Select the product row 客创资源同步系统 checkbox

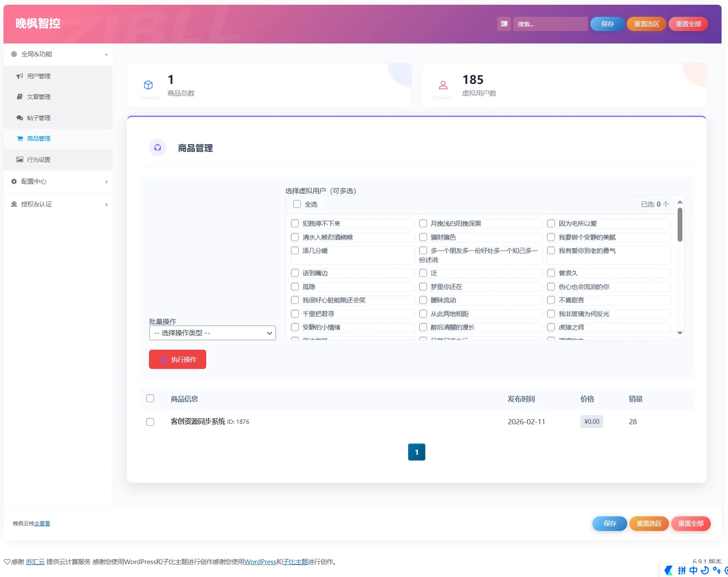[x=150, y=422]
